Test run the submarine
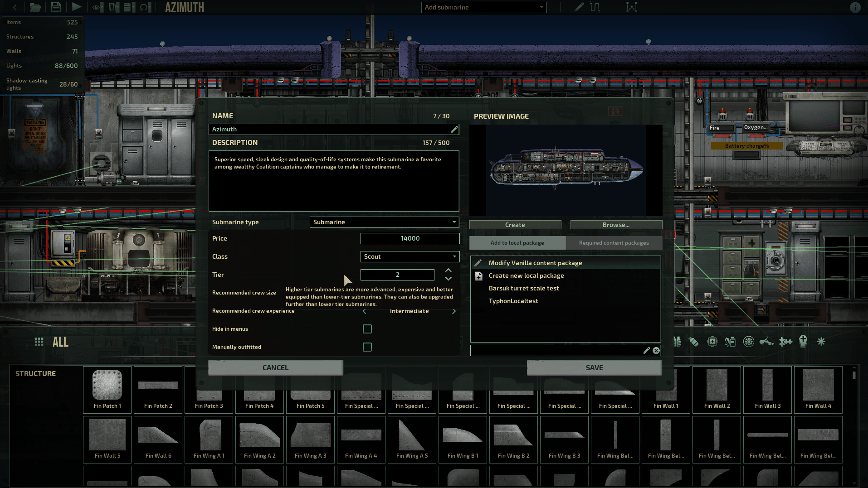 tap(76, 7)
